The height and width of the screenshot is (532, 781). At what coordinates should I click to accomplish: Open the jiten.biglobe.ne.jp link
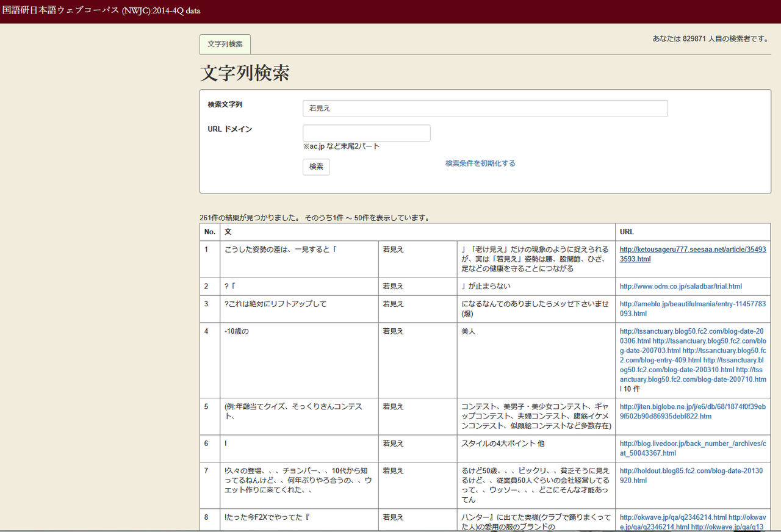coord(693,411)
